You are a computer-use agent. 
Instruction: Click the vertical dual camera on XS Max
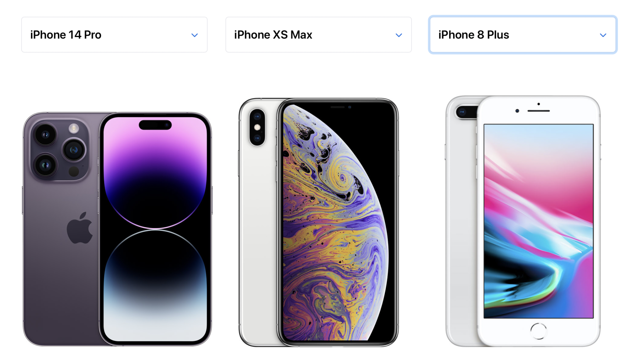[x=257, y=127]
